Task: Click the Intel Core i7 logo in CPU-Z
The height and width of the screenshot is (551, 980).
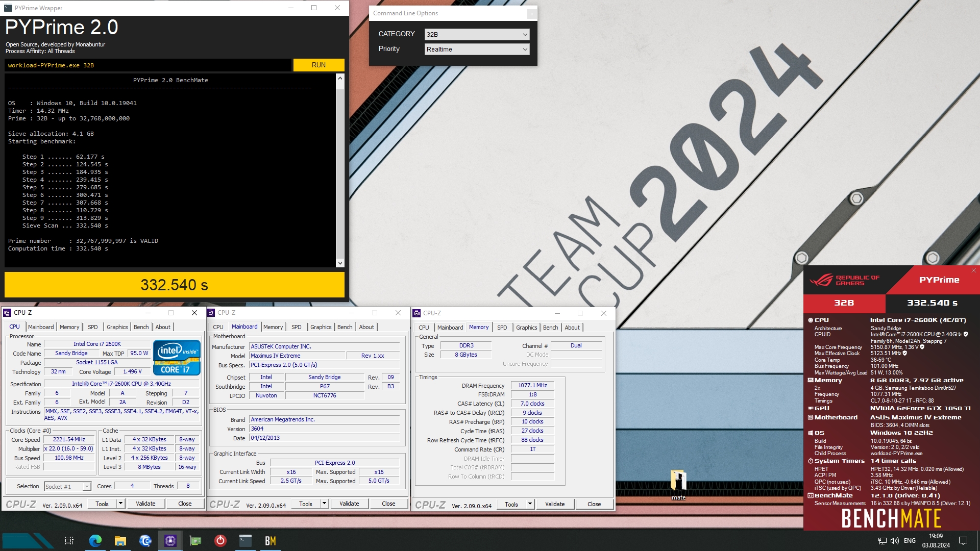Action: click(x=177, y=357)
